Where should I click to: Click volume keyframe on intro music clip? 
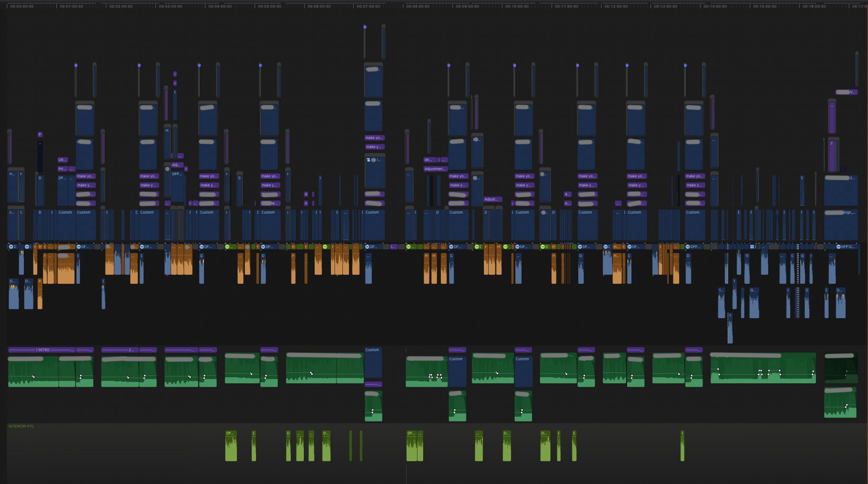(x=33, y=377)
